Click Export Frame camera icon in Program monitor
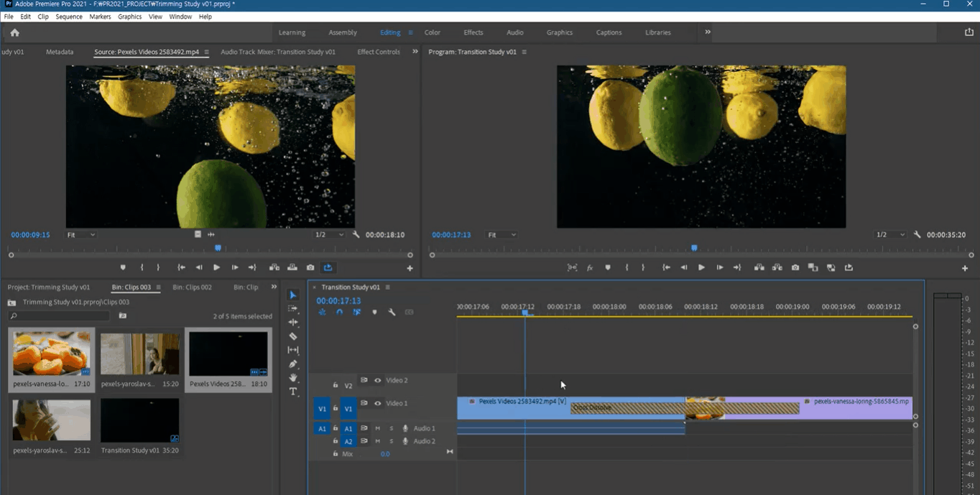This screenshot has height=495, width=980. 795,267
